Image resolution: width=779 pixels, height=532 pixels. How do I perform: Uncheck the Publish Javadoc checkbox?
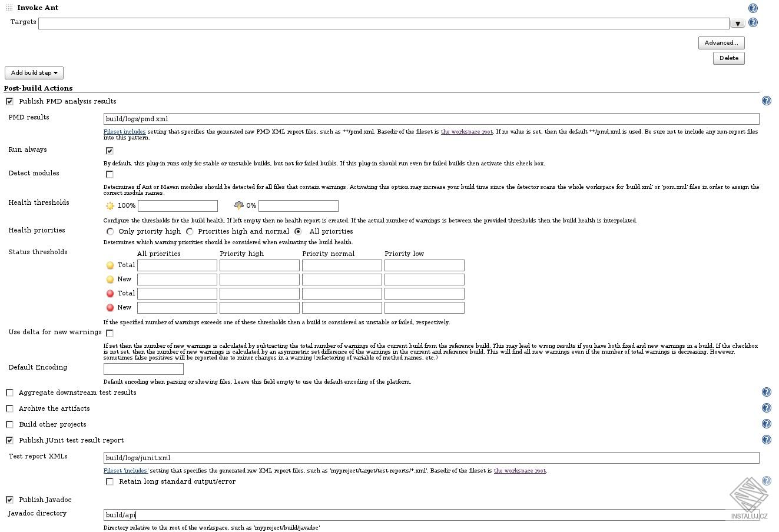[x=9, y=500]
